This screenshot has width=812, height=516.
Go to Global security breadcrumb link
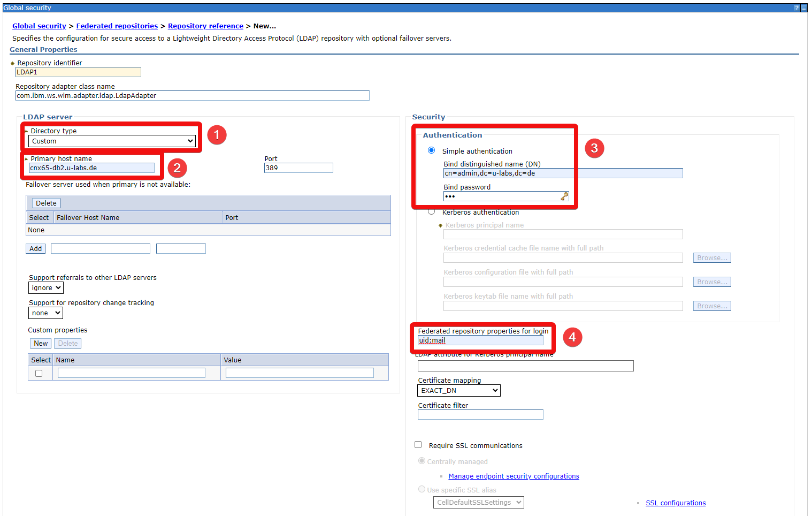coord(39,26)
